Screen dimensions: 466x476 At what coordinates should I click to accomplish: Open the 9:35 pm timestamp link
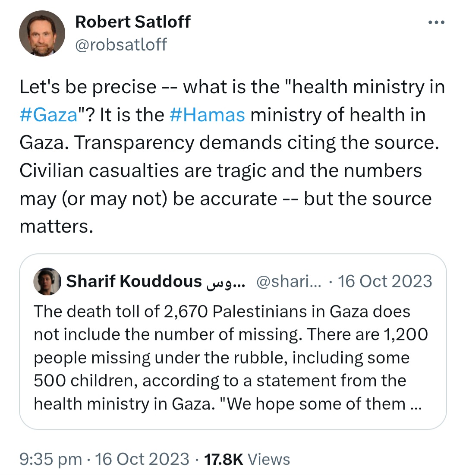50,459
